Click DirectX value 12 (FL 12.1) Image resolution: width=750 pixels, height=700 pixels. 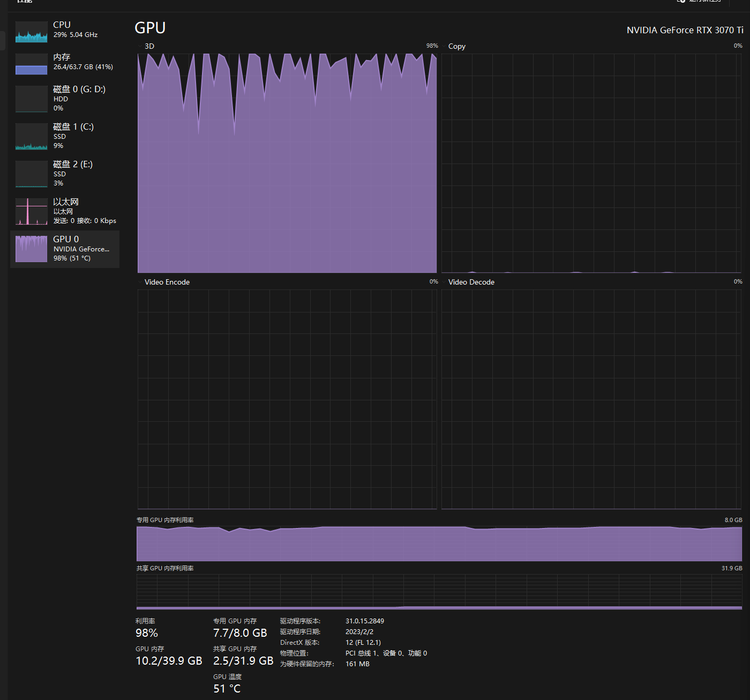[x=363, y=643]
